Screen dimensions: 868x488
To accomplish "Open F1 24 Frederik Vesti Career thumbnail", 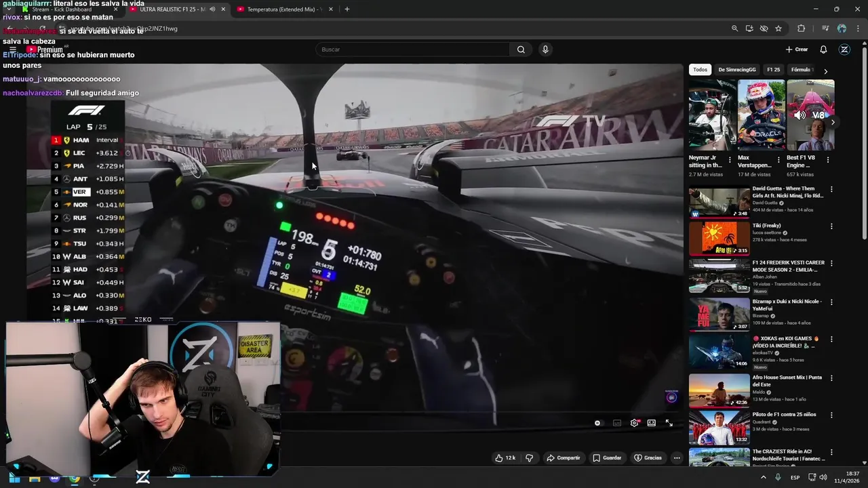I will tap(719, 277).
